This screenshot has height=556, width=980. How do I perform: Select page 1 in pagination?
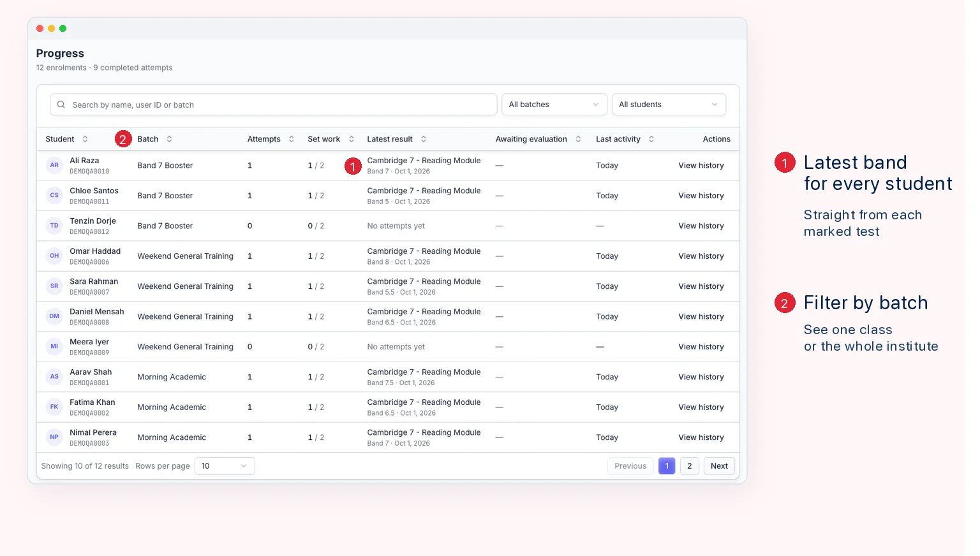667,466
